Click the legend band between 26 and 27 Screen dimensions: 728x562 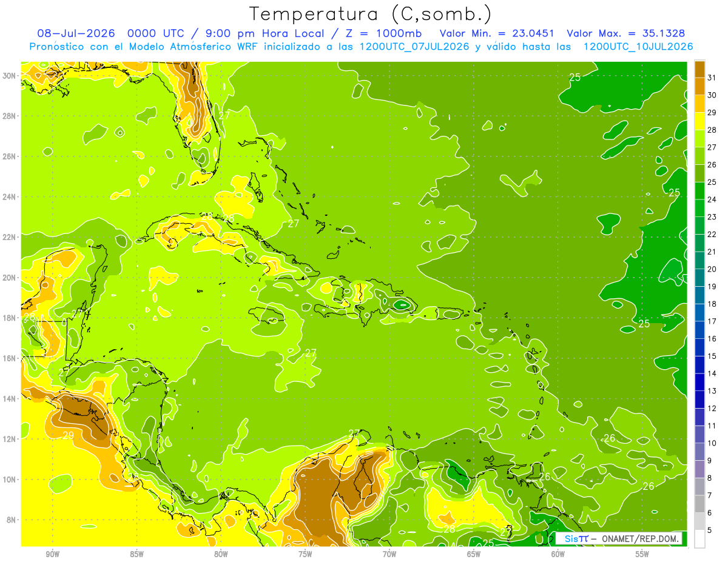699,156
